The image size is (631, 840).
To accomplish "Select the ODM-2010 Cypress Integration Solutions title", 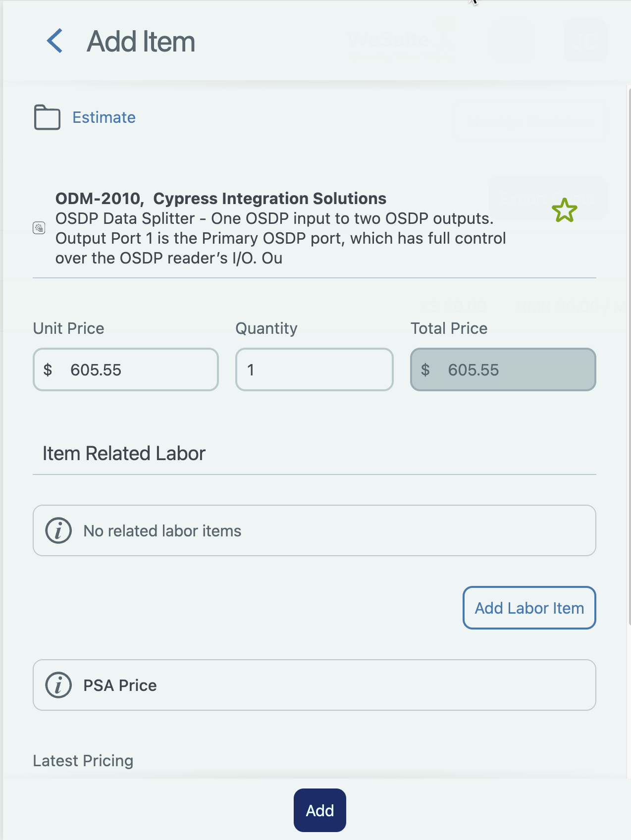I will point(220,199).
